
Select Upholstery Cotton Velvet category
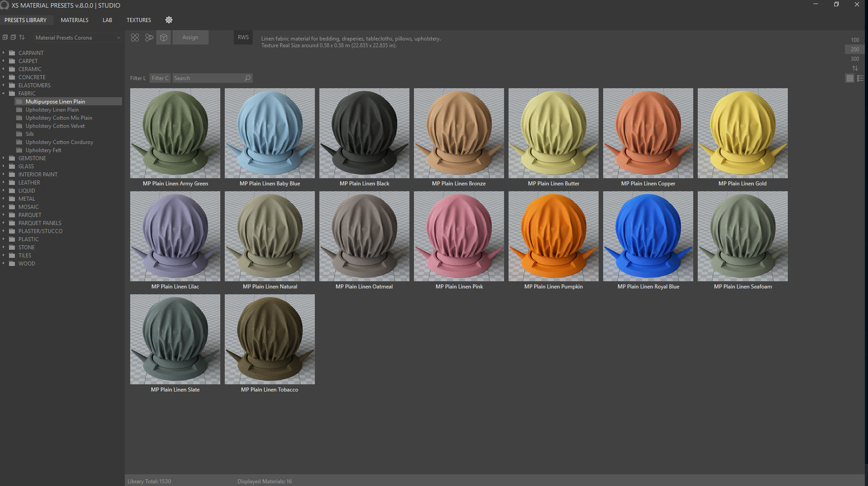tap(55, 126)
